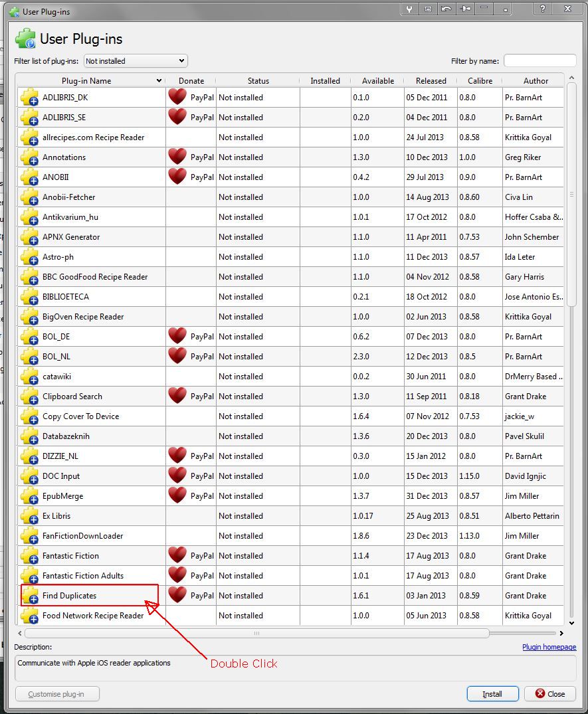The height and width of the screenshot is (714, 588).
Task: Click the Food Network Recipe Reader icon
Action: pyautogui.click(x=29, y=616)
